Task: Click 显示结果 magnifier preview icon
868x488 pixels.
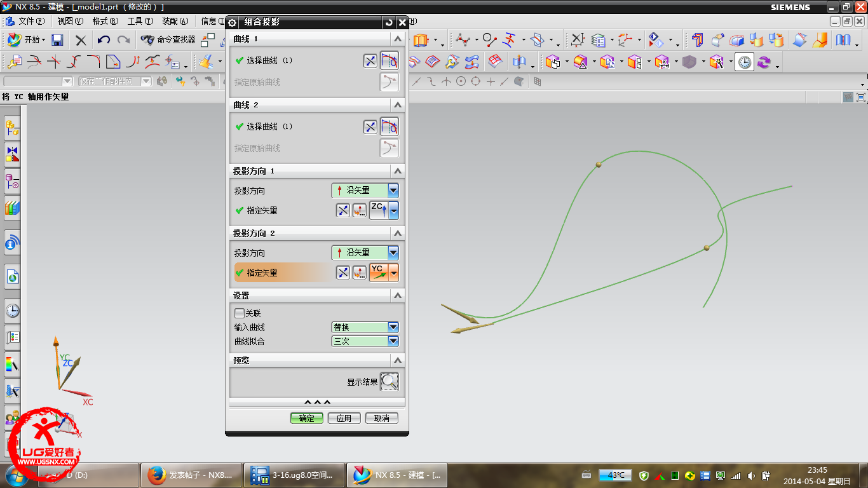Action: 390,382
